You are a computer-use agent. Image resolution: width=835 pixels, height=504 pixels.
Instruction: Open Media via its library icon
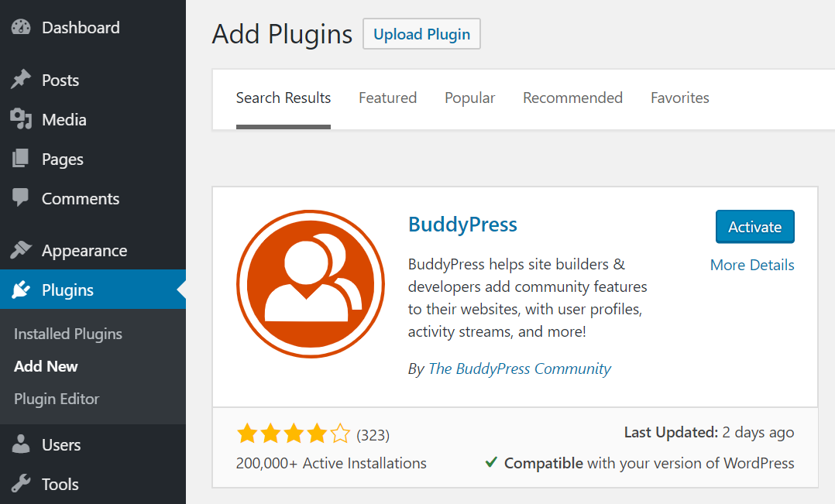20,119
